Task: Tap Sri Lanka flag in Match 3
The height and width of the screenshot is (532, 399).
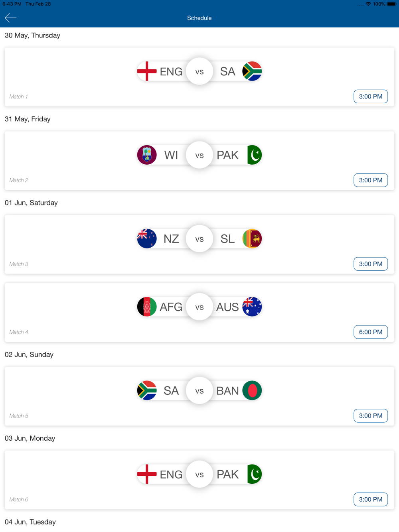Action: tap(252, 239)
